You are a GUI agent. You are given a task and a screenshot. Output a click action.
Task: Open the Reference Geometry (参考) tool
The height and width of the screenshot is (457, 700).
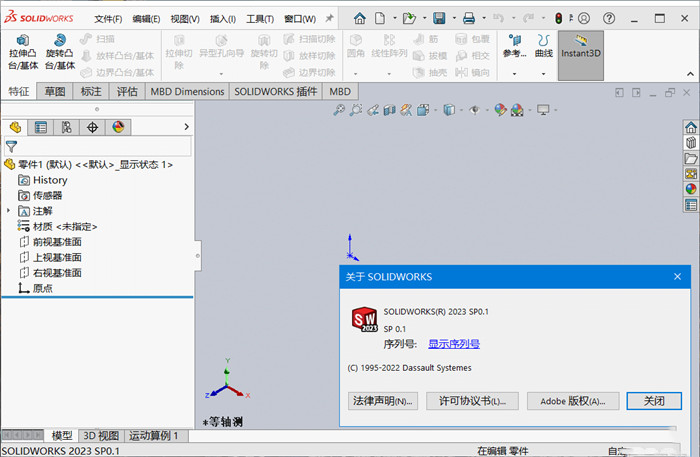pos(515,46)
